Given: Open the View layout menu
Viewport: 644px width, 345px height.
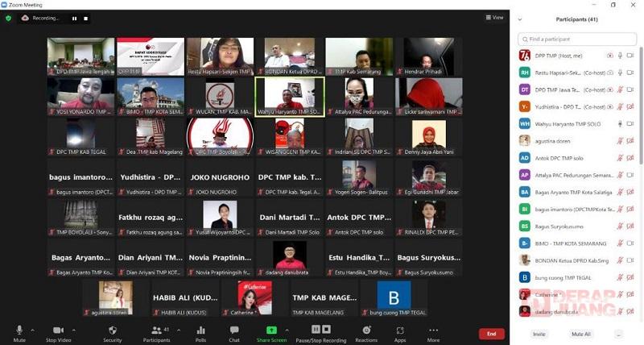Looking at the screenshot, I should click(494, 17).
